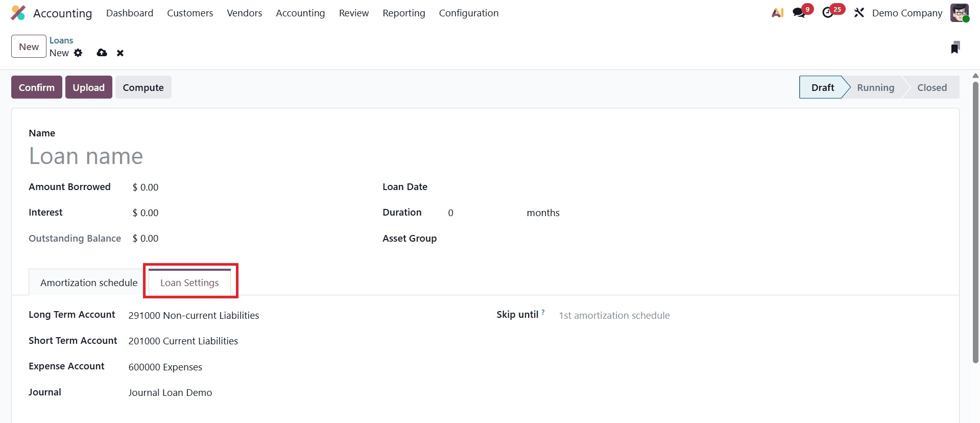Click the Loans breadcrumb link
This screenshot has height=423, width=980.
[x=61, y=40]
